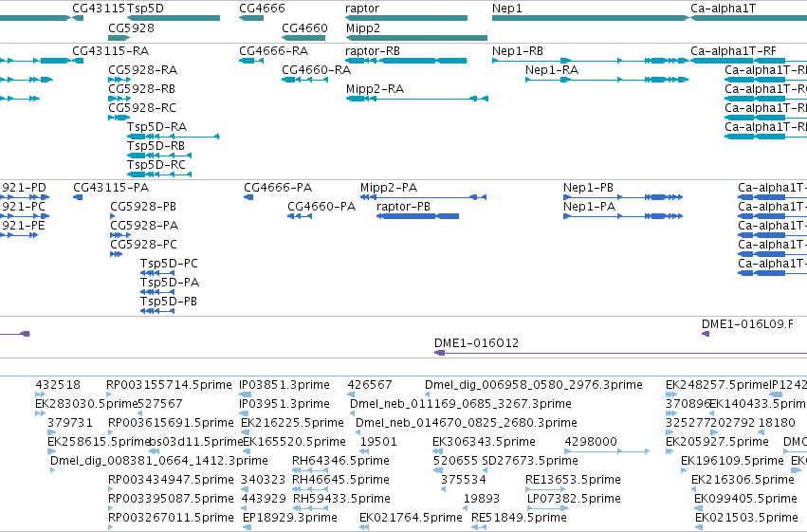Select the DME1-016O12 BAC label
Image resolution: width=807 pixels, height=532 pixels.
coord(477,343)
